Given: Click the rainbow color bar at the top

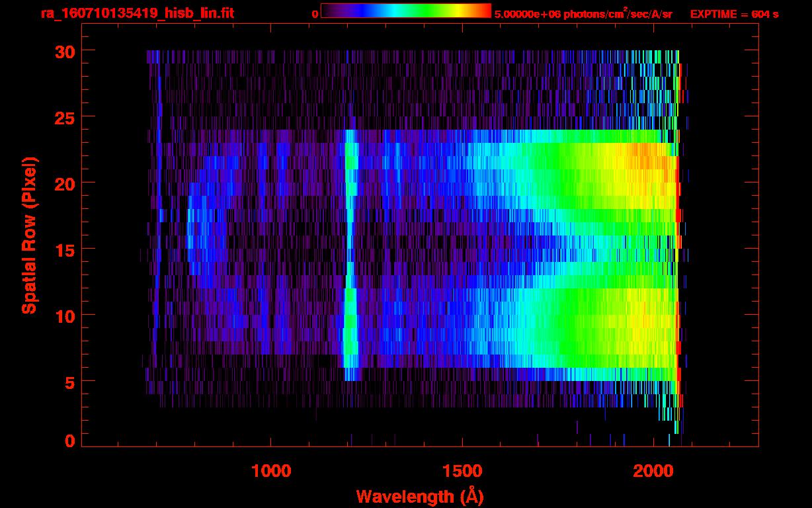Looking at the screenshot, I should (x=405, y=11).
